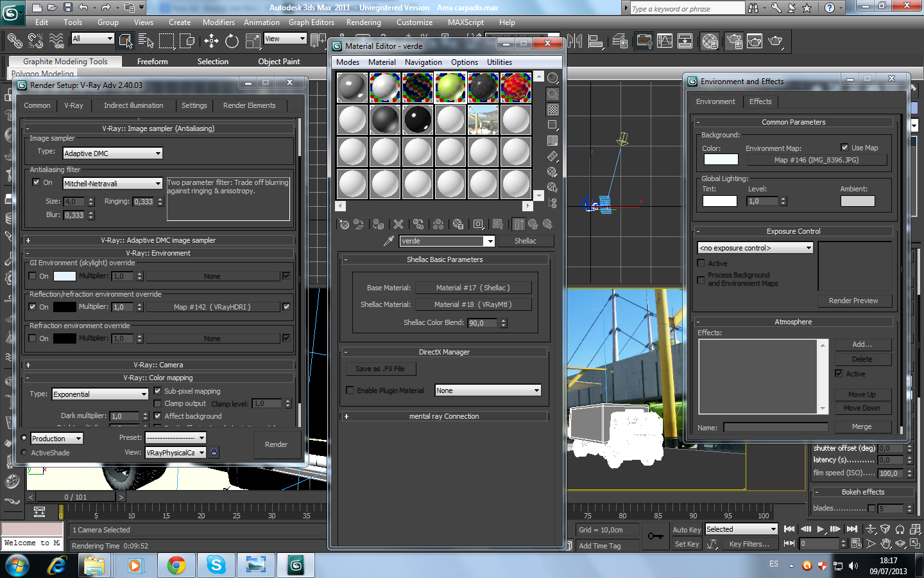924x578 pixels.
Task: Open Skype from the taskbar
Action: pos(216,565)
